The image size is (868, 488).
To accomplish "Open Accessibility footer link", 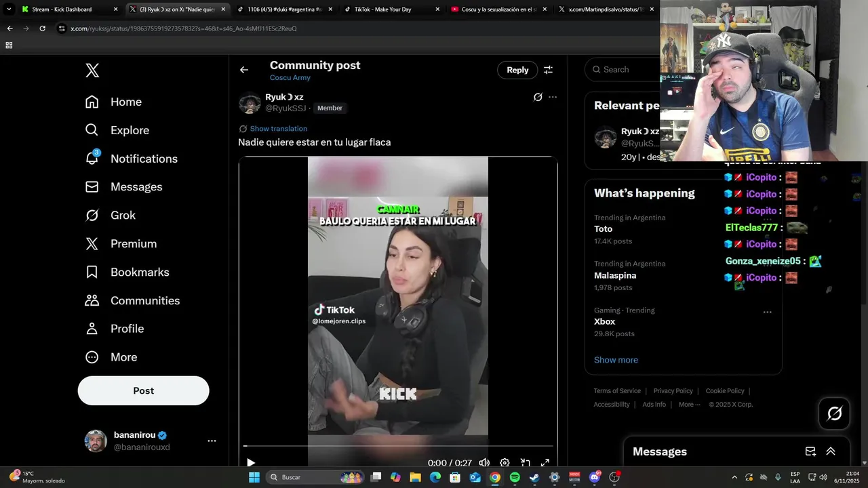I will pos(612,405).
